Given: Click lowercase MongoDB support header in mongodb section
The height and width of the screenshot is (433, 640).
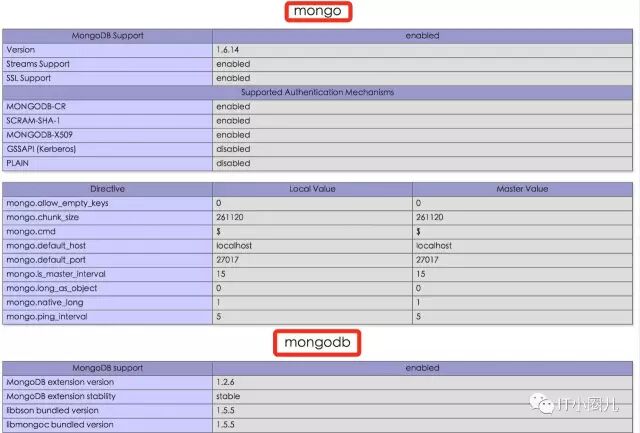Looking at the screenshot, I should point(107,368).
